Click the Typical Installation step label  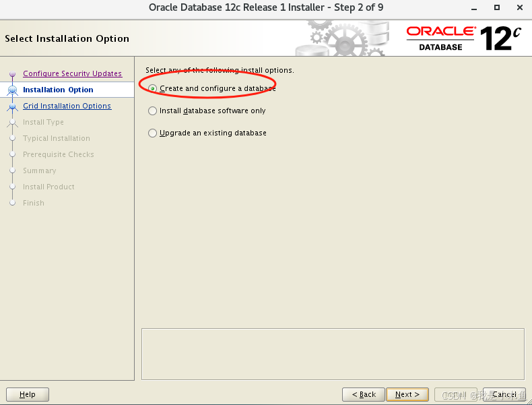[x=57, y=138]
